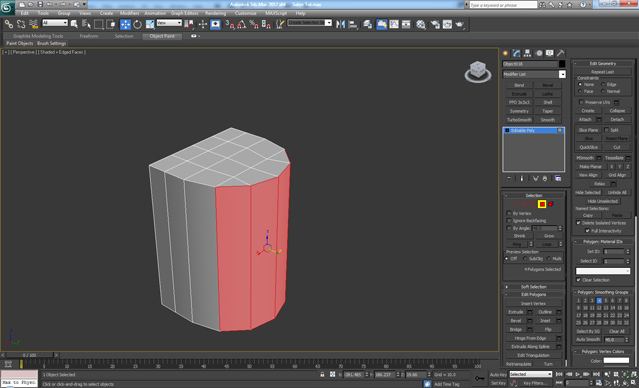This screenshot has width=639, height=388.
Task: Open the Utilities hammer panel tab
Action: [561, 53]
